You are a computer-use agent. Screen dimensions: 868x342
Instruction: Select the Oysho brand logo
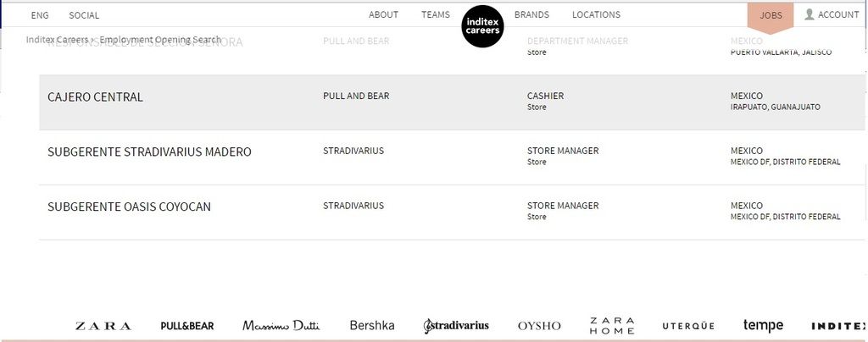[539, 326]
